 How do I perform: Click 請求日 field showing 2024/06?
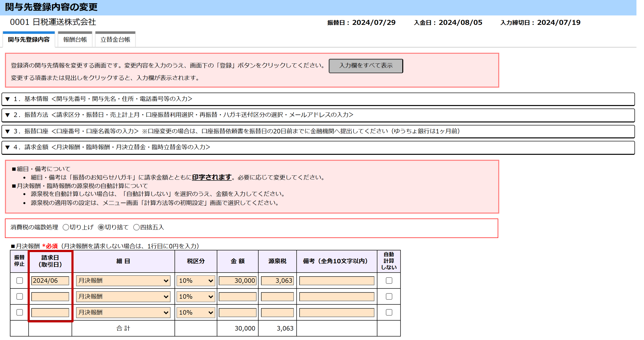click(50, 281)
